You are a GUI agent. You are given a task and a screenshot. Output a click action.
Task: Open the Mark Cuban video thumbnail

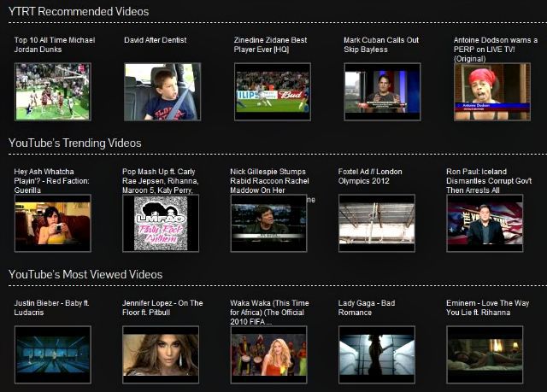pos(382,92)
